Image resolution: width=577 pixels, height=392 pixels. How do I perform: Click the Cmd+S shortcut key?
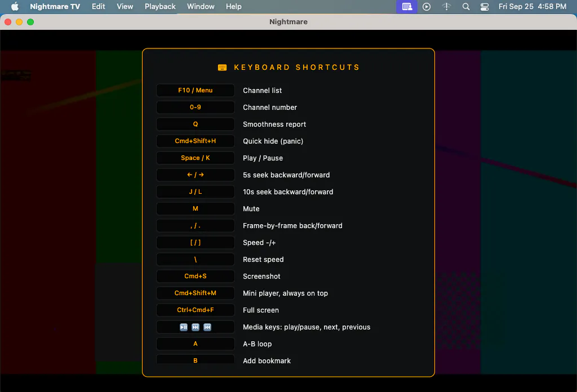tap(196, 276)
